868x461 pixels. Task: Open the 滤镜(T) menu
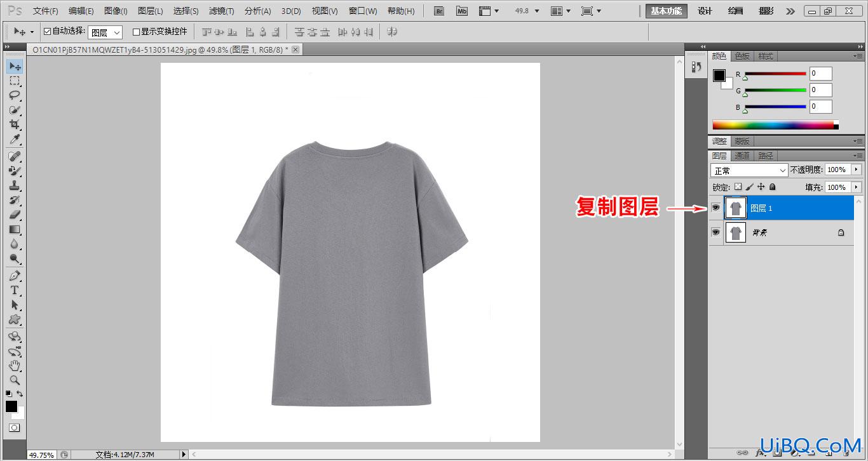point(222,11)
